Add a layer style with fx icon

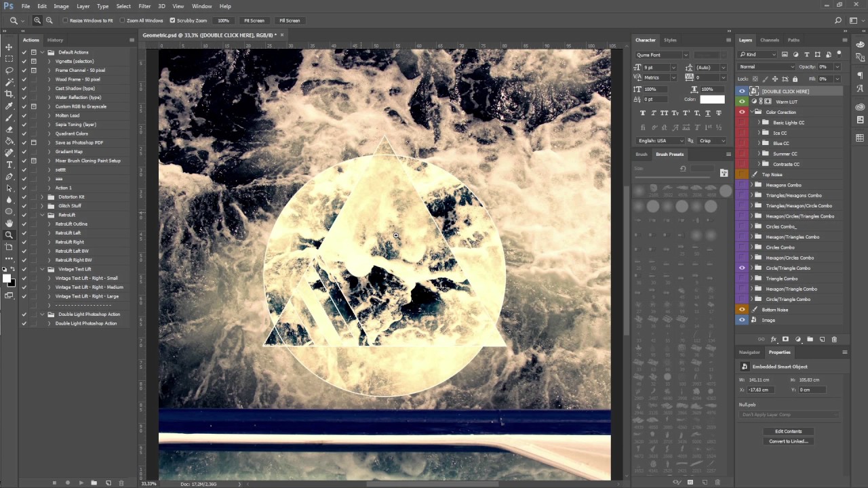[774, 339]
